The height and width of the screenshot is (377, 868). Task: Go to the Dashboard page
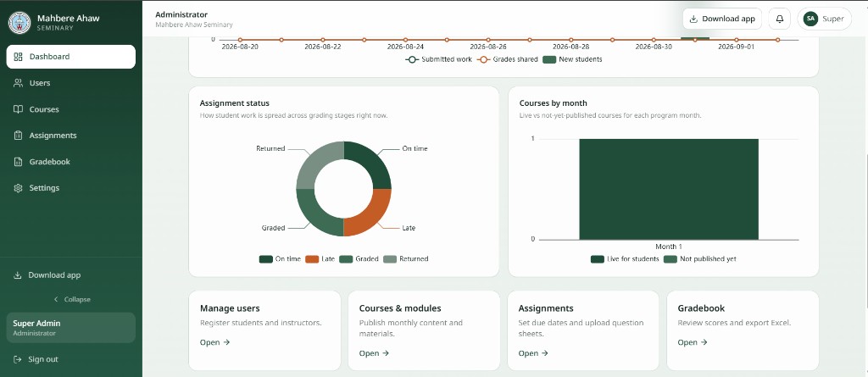tap(71, 57)
